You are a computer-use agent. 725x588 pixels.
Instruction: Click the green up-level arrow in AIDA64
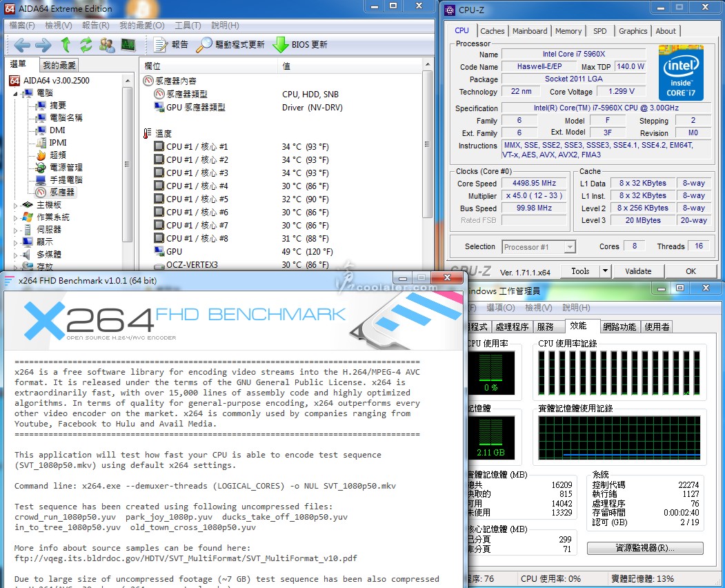pos(66,45)
